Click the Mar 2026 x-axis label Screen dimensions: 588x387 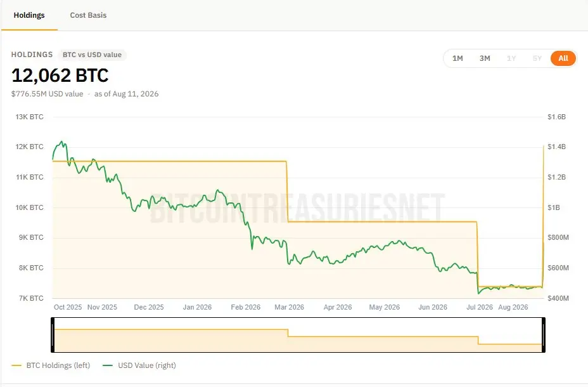click(289, 307)
